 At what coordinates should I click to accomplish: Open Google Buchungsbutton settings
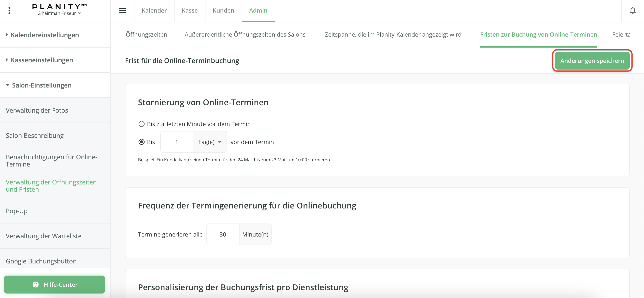click(41, 261)
